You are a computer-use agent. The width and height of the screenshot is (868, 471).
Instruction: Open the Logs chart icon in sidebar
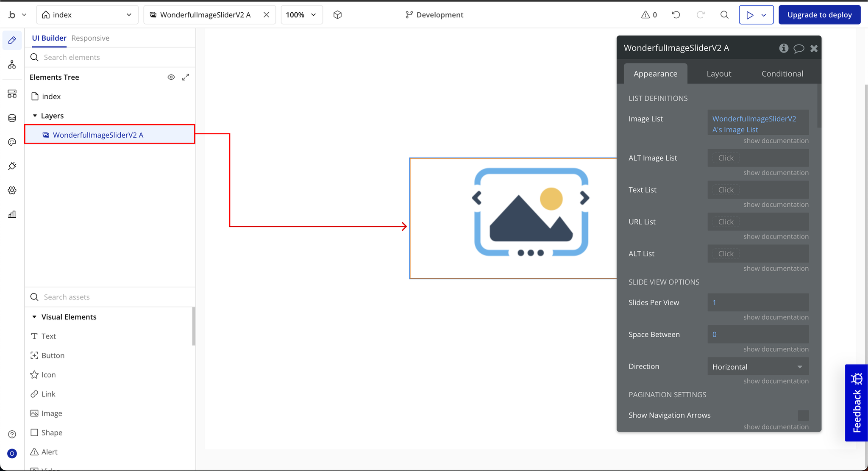12,214
